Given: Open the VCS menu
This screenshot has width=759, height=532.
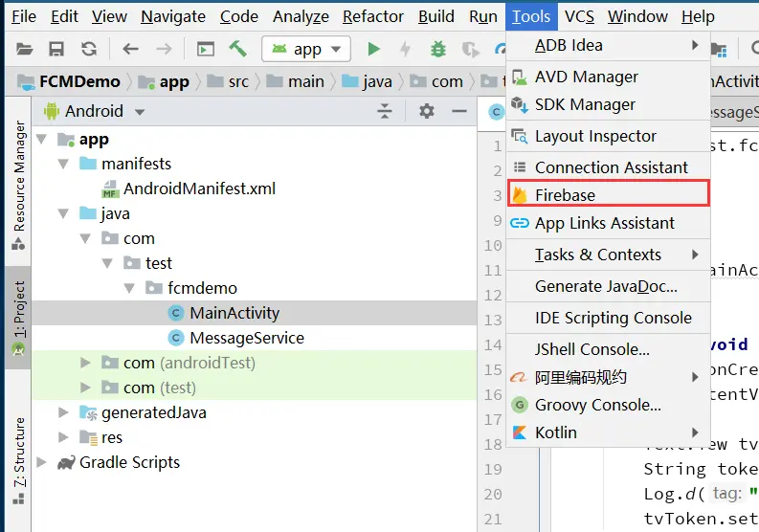Looking at the screenshot, I should pyautogui.click(x=579, y=16).
